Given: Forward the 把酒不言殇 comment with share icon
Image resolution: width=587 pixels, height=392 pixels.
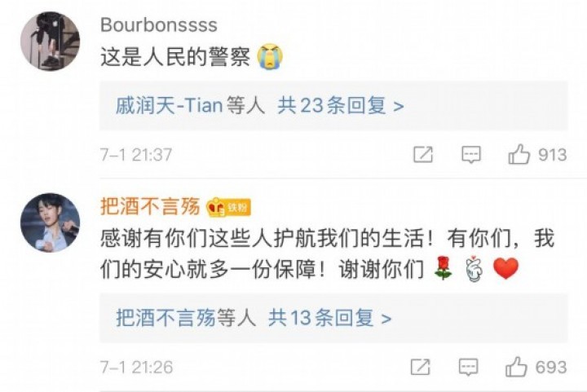Looking at the screenshot, I should click(420, 367).
